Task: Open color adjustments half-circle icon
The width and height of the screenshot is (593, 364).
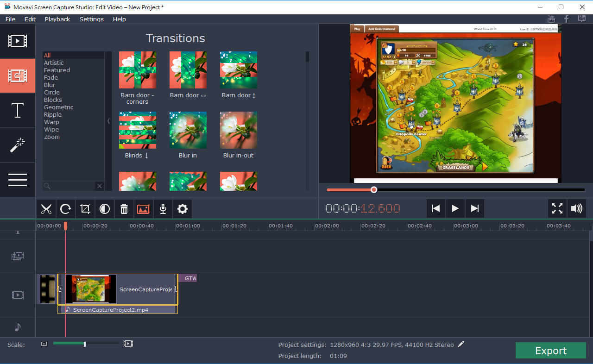Action: point(105,209)
